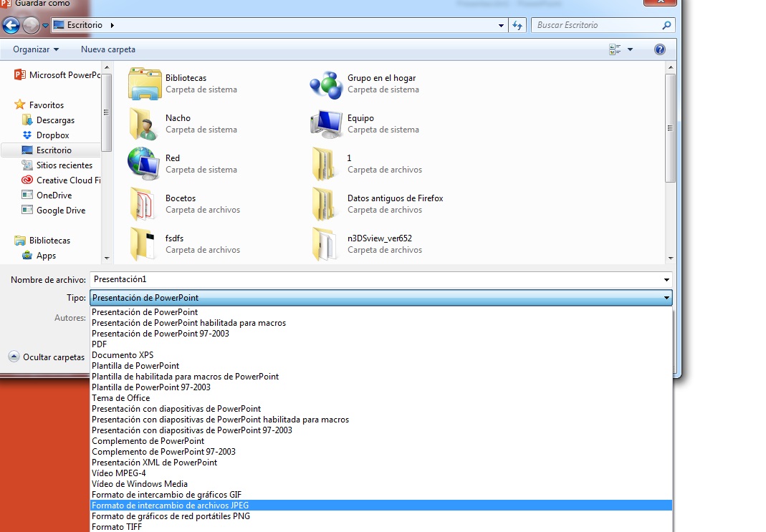
Task: Open the view options dropdown arrow
Action: click(631, 49)
